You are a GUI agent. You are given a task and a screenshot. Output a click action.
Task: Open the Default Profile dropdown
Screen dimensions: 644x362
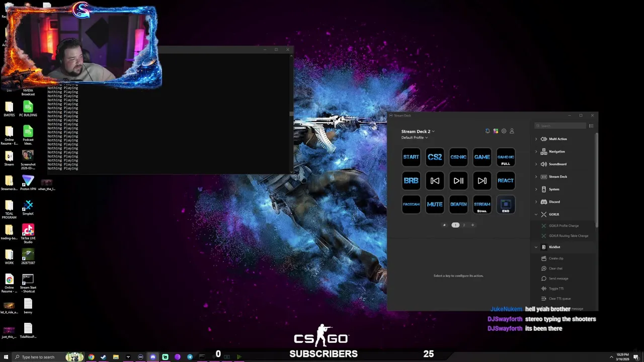pos(415,138)
